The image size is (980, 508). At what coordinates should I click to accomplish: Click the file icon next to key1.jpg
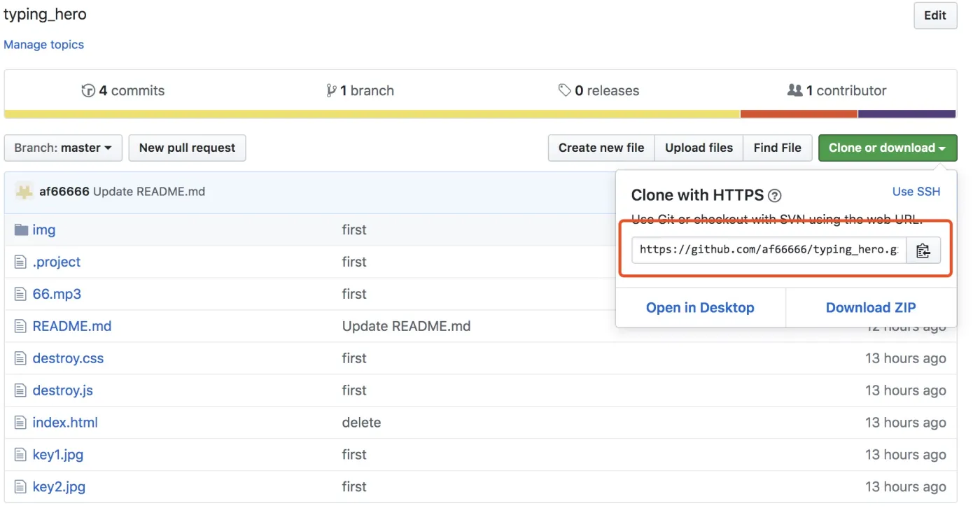pos(20,455)
